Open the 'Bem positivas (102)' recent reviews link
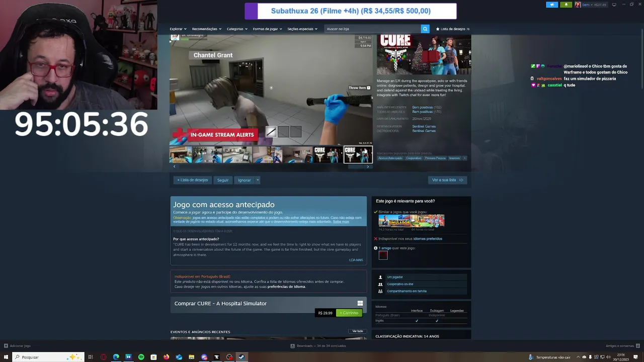The width and height of the screenshot is (644, 362). tap(427, 107)
